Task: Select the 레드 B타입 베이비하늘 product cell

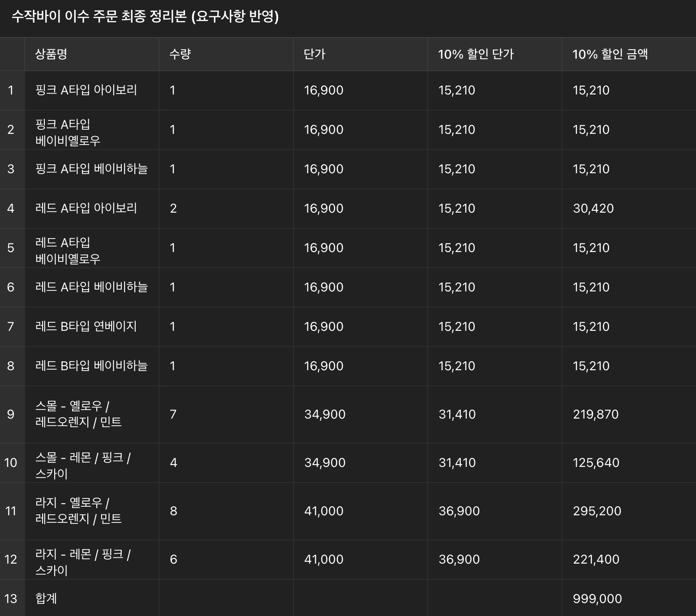Action: [x=91, y=366]
